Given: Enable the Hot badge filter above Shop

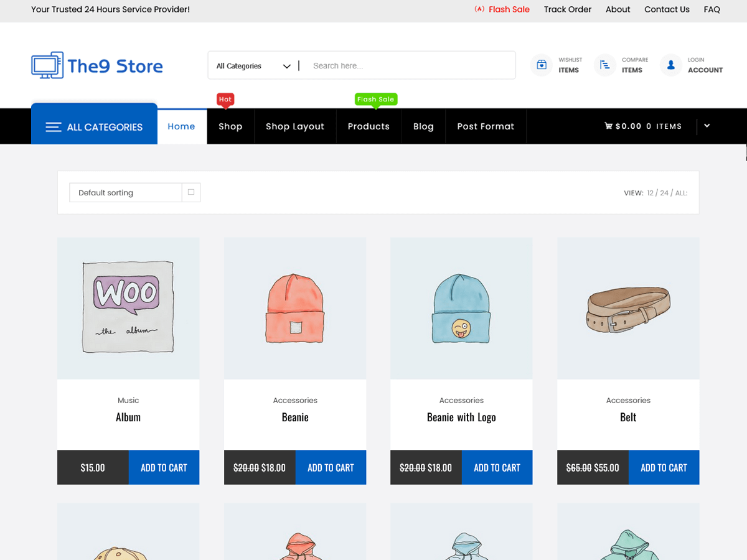Looking at the screenshot, I should (x=225, y=99).
